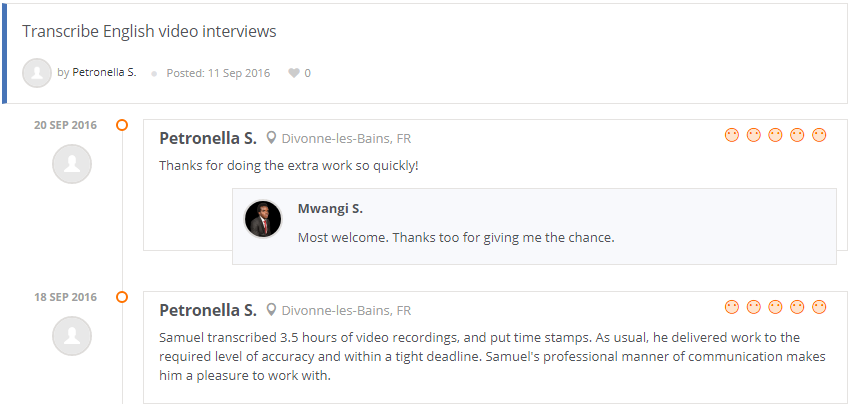
Task: Click first smiley rating in the 18 Sep review
Action: pos(732,307)
